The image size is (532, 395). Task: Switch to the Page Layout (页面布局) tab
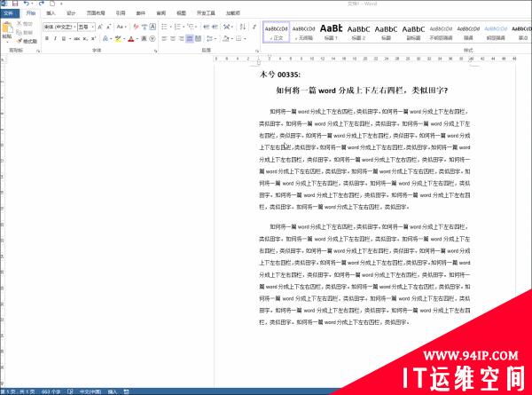(x=96, y=13)
